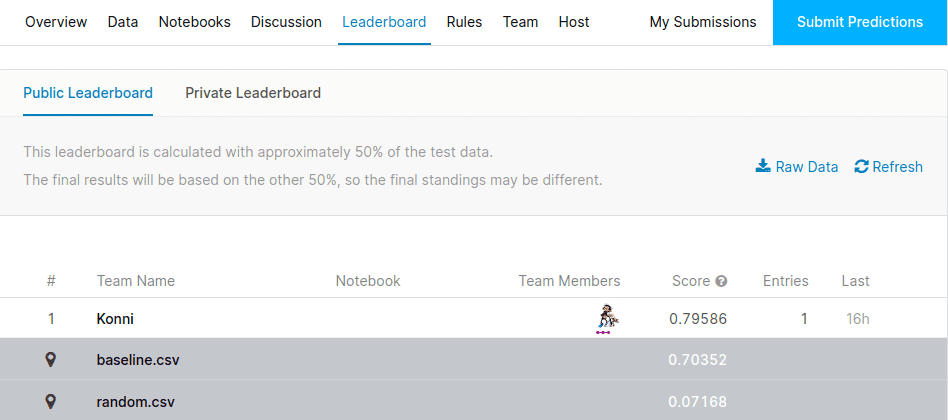948x420 pixels.
Task: Click the Refresh arrows icon
Action: click(x=861, y=167)
